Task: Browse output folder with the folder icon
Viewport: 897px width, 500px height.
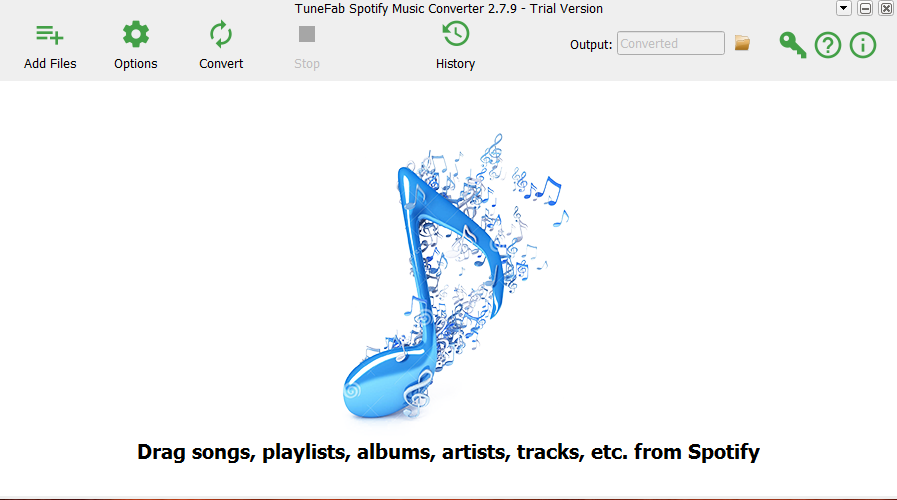Action: pyautogui.click(x=743, y=43)
